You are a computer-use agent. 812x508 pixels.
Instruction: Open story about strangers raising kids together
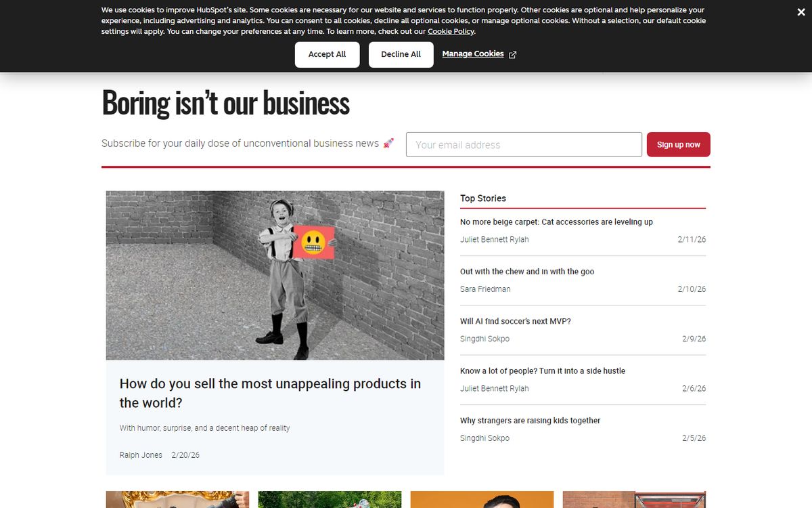click(x=530, y=421)
